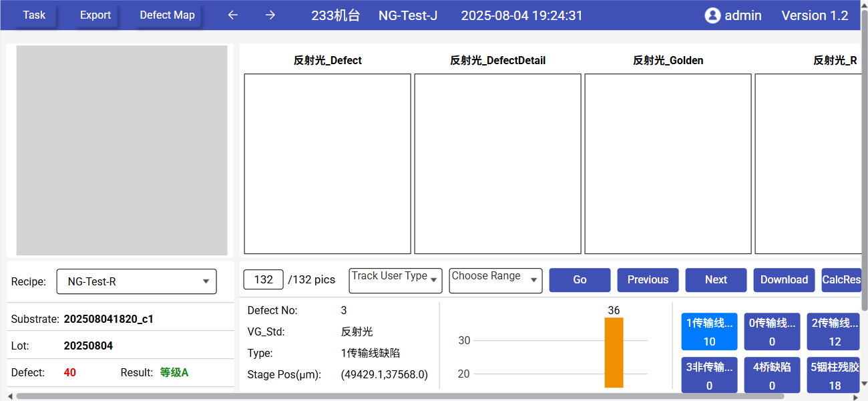Click the 反射光_Defect image pane
This screenshot has width=868, height=401.
(327, 164)
